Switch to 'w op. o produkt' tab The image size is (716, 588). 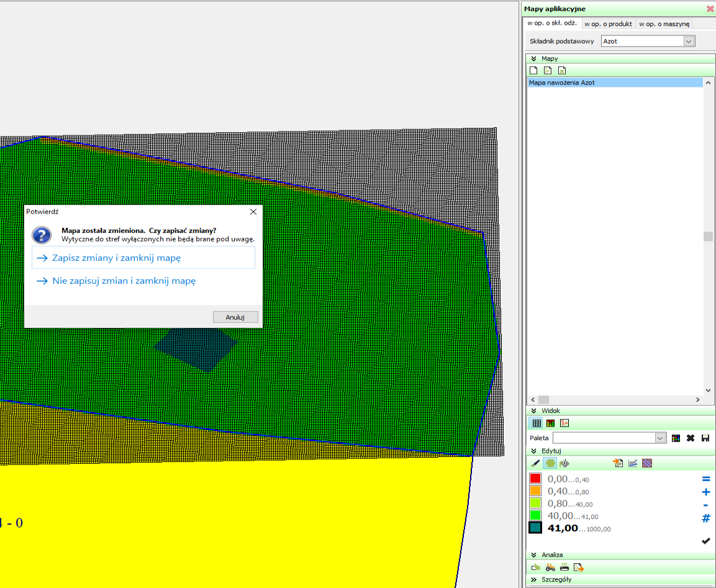click(608, 24)
